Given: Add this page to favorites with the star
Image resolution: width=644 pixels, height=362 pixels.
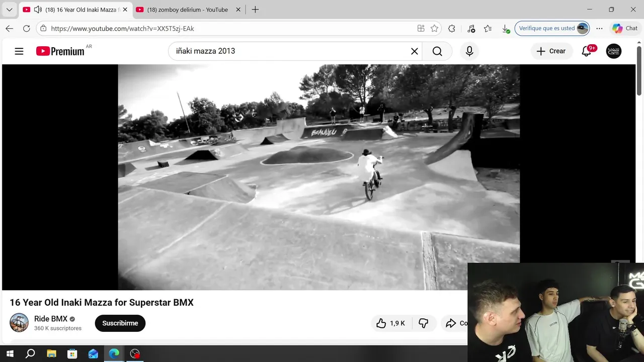Looking at the screenshot, I should point(435,29).
